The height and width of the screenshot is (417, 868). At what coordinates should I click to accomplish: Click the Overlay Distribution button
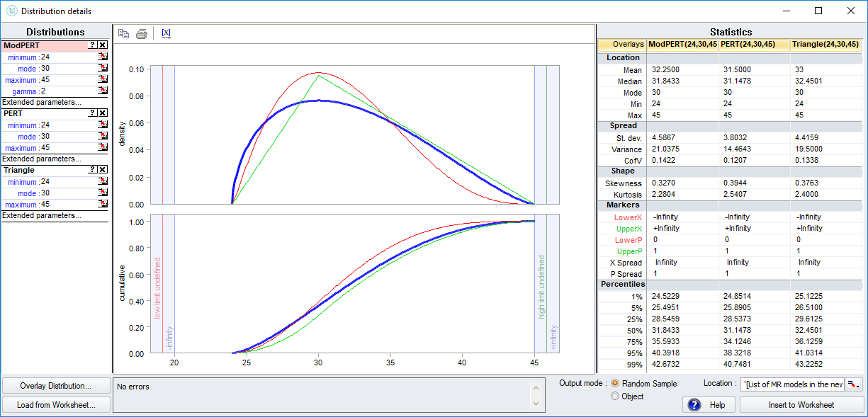(x=55, y=385)
